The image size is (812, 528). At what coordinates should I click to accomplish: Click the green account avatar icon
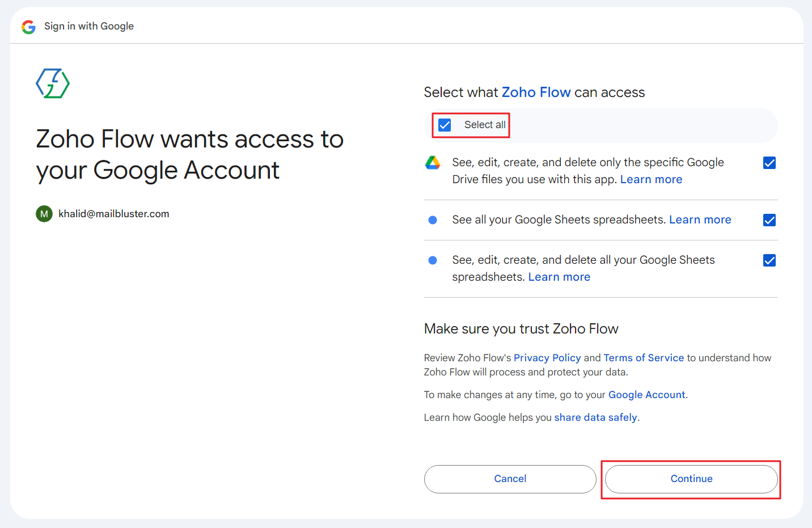pyautogui.click(x=44, y=214)
